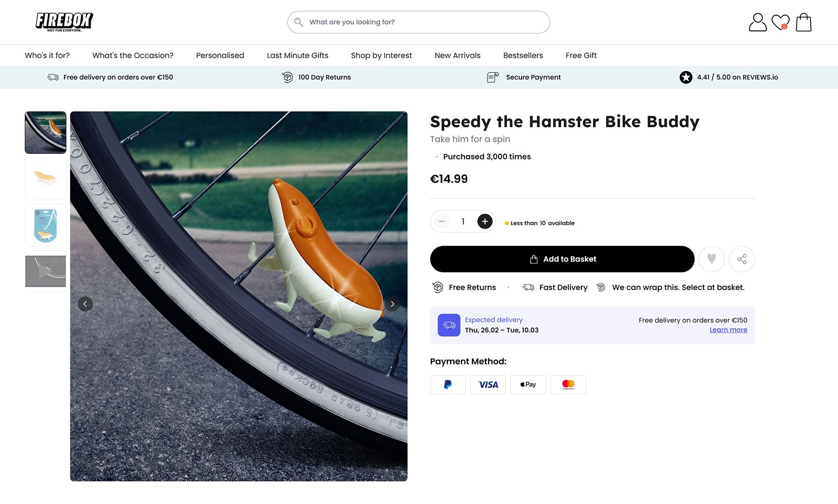Navigate to New Arrivals
Viewport: 838px width, 504px height.
[457, 55]
